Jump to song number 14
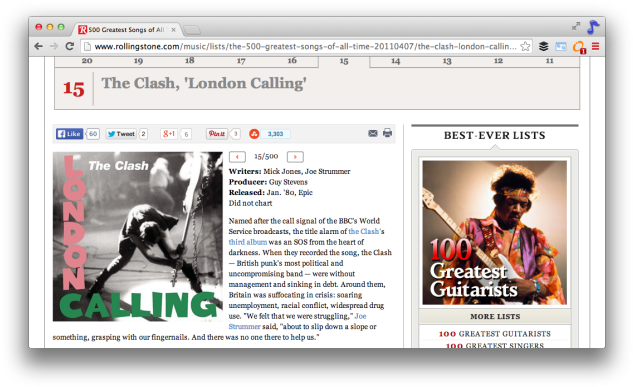 395,61
